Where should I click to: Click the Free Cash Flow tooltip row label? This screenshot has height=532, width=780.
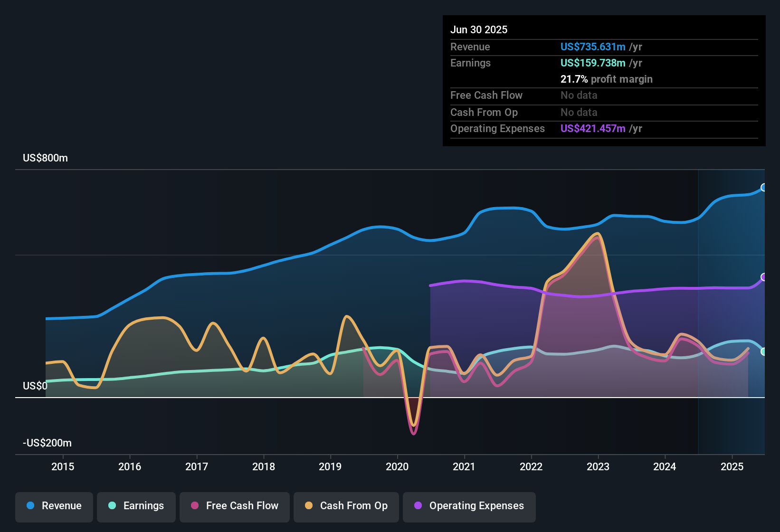coord(486,95)
